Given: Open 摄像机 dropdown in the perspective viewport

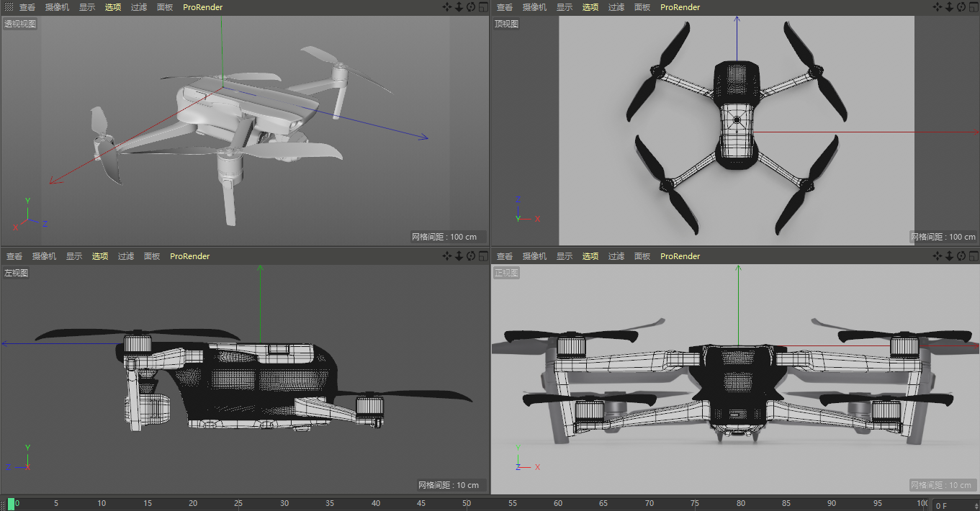Looking at the screenshot, I should (x=57, y=7).
